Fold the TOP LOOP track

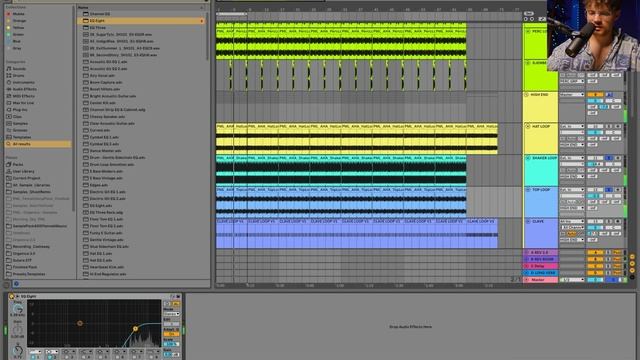527,190
